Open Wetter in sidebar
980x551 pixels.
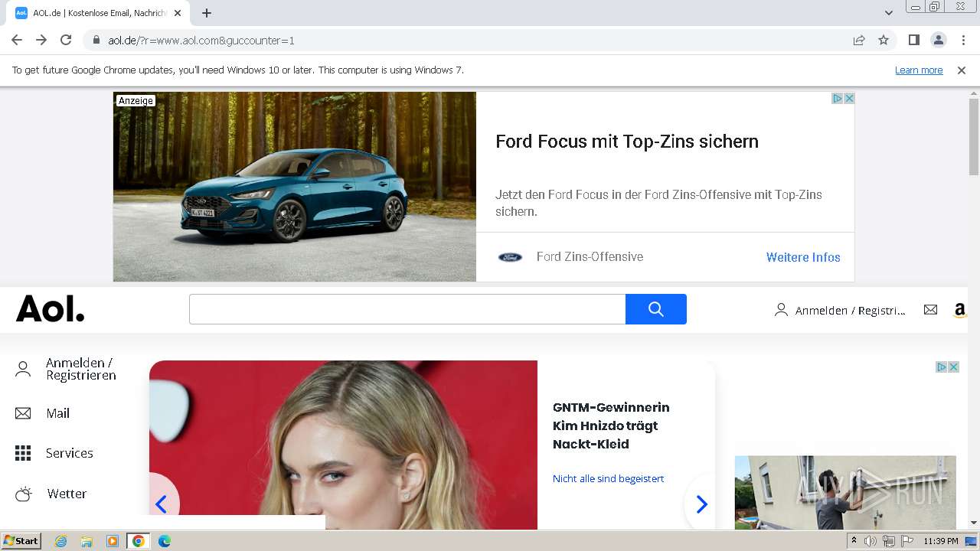tap(51, 494)
